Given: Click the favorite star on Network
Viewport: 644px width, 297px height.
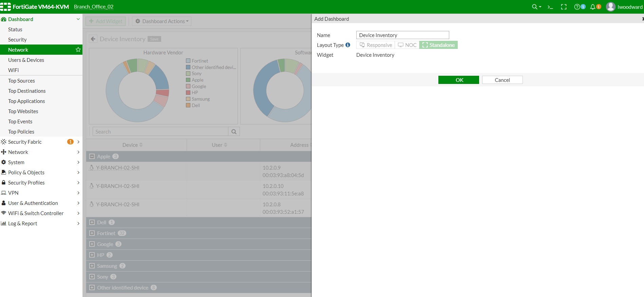Looking at the screenshot, I should (x=78, y=50).
